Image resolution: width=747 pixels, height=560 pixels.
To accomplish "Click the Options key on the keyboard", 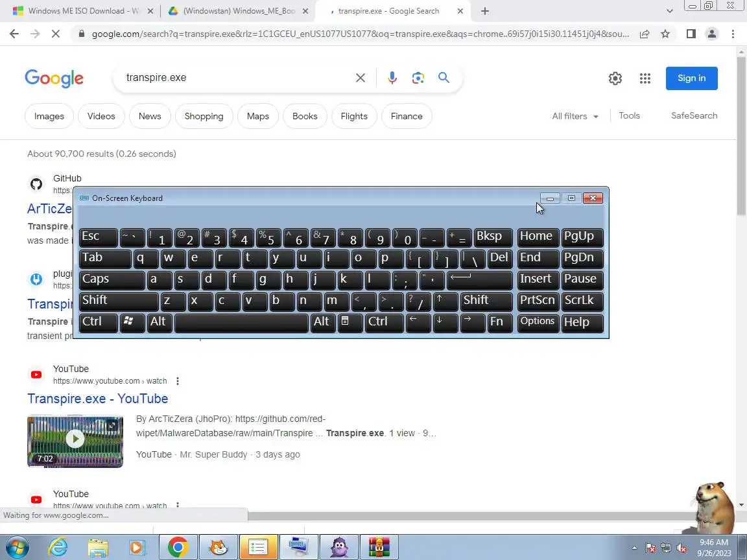I will (538, 322).
